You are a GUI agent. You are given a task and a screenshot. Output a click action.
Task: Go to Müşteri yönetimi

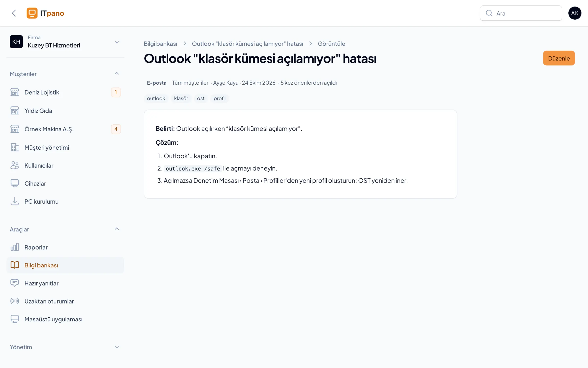[x=65, y=147]
